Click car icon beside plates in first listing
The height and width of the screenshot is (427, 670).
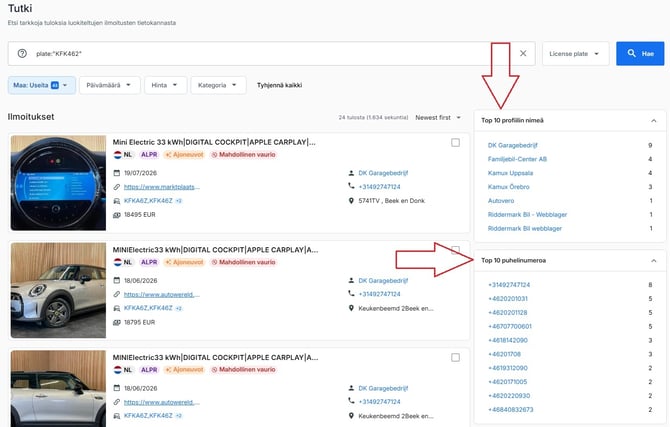coord(117,200)
